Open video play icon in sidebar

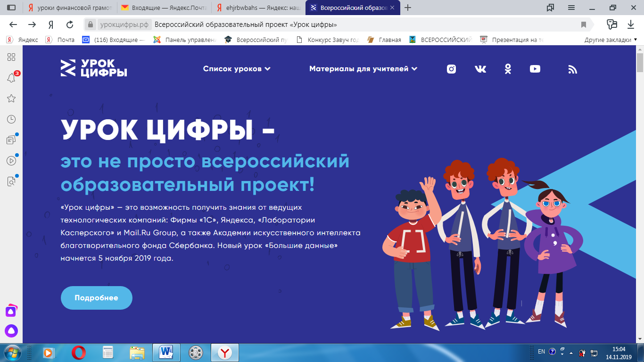pyautogui.click(x=11, y=161)
